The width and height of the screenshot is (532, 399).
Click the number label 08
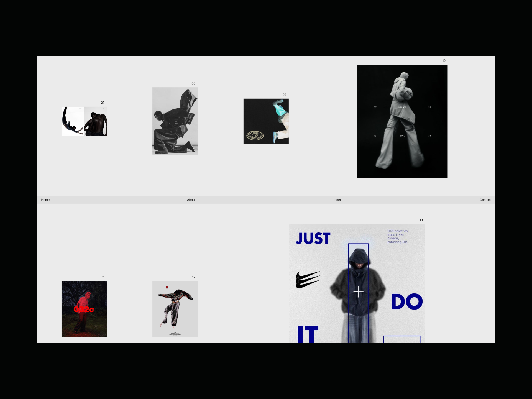pyautogui.click(x=193, y=83)
